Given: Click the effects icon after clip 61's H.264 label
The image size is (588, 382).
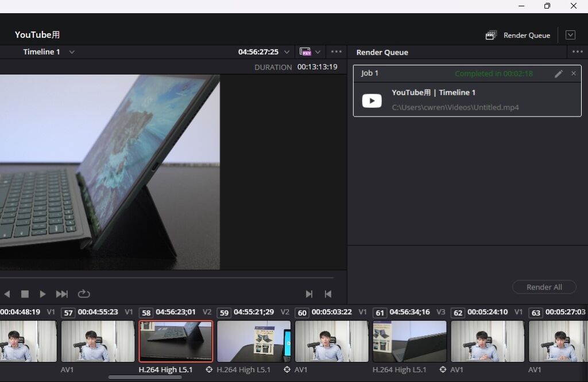Looking at the screenshot, I should [443, 369].
